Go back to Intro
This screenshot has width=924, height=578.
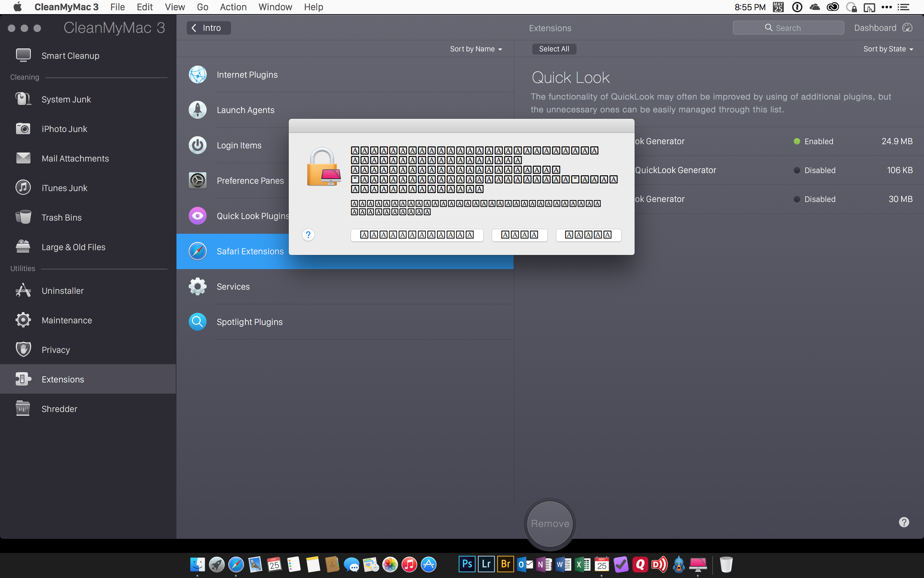coord(209,28)
